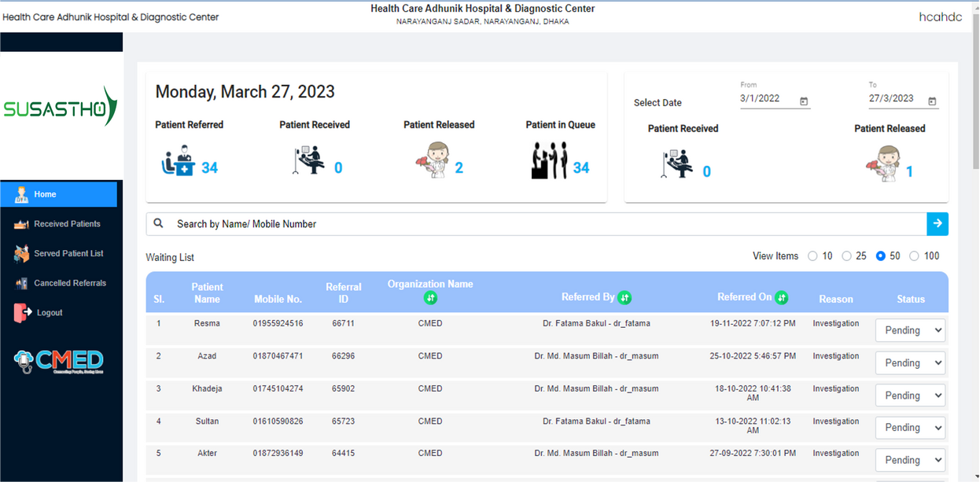Select 100 view items
The width and height of the screenshot is (980, 482).
(x=914, y=256)
